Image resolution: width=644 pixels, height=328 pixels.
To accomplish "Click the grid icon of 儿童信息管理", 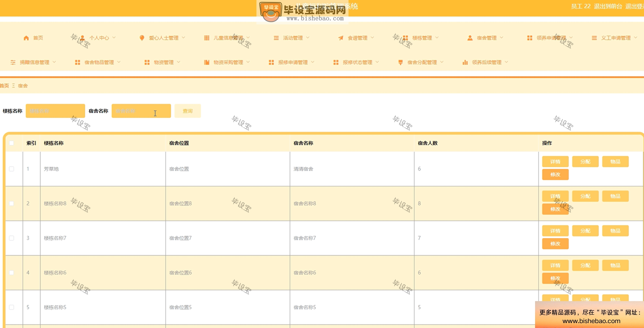I will coord(207,38).
